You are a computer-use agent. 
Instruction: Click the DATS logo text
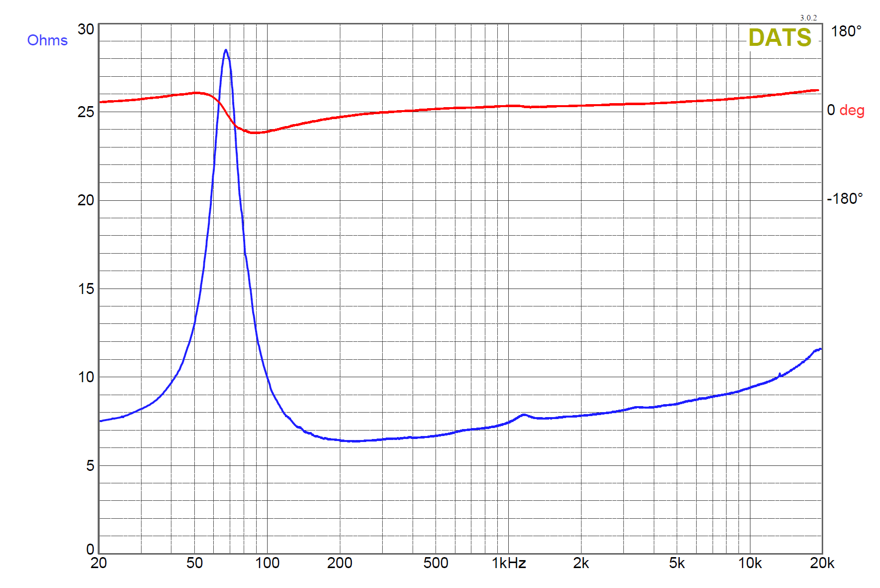(x=780, y=38)
